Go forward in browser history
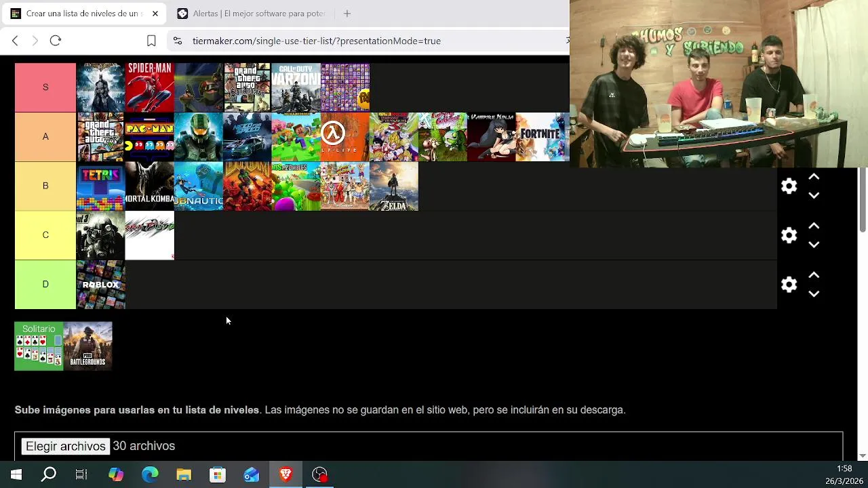The height and width of the screenshot is (488, 868). [x=35, y=41]
